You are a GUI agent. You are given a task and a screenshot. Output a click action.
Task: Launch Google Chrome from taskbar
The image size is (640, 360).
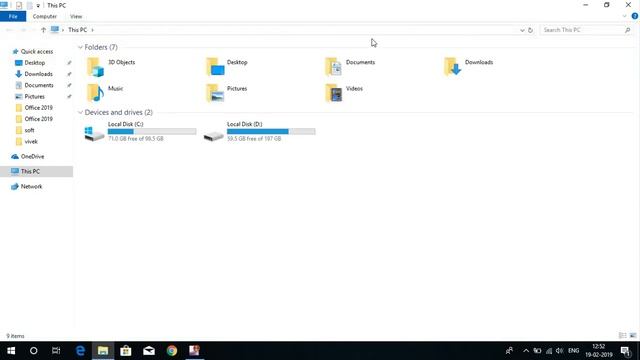point(172,351)
